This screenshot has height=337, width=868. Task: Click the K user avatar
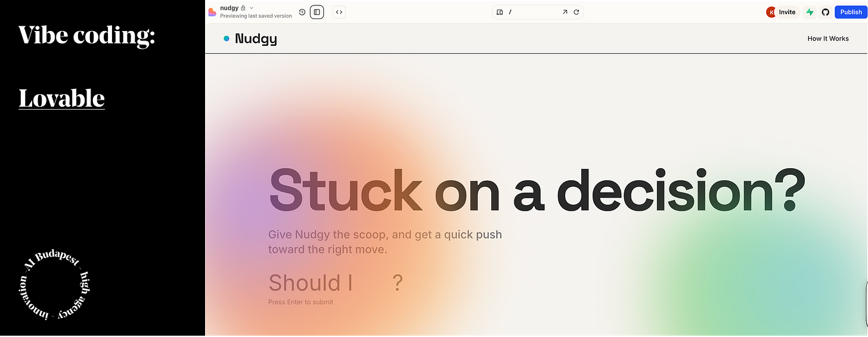(x=771, y=12)
